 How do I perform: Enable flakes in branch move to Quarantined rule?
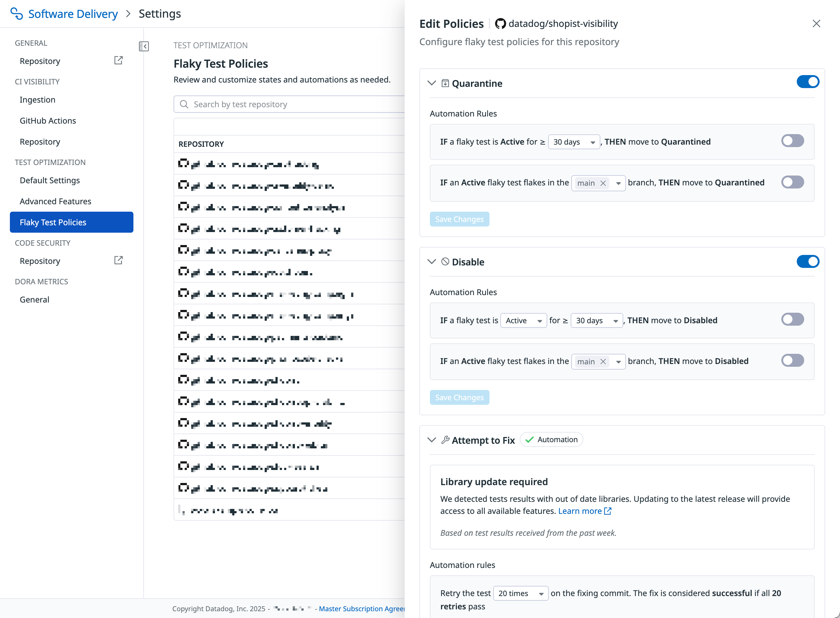pyautogui.click(x=792, y=182)
